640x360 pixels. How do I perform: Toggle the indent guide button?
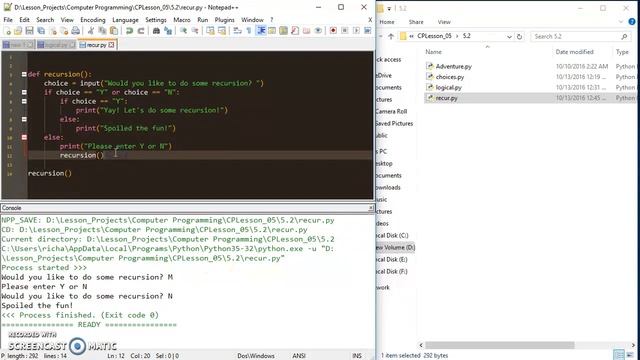point(261,31)
